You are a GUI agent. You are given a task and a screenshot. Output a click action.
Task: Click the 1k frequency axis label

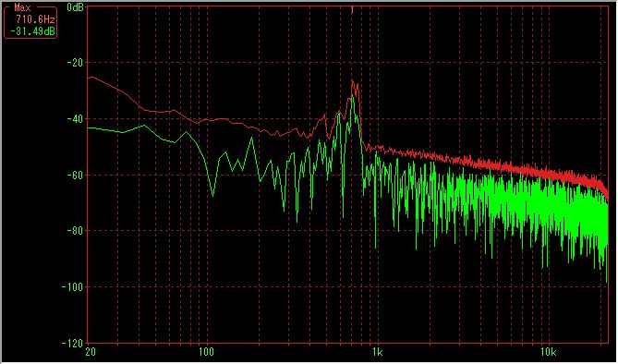tap(378, 352)
